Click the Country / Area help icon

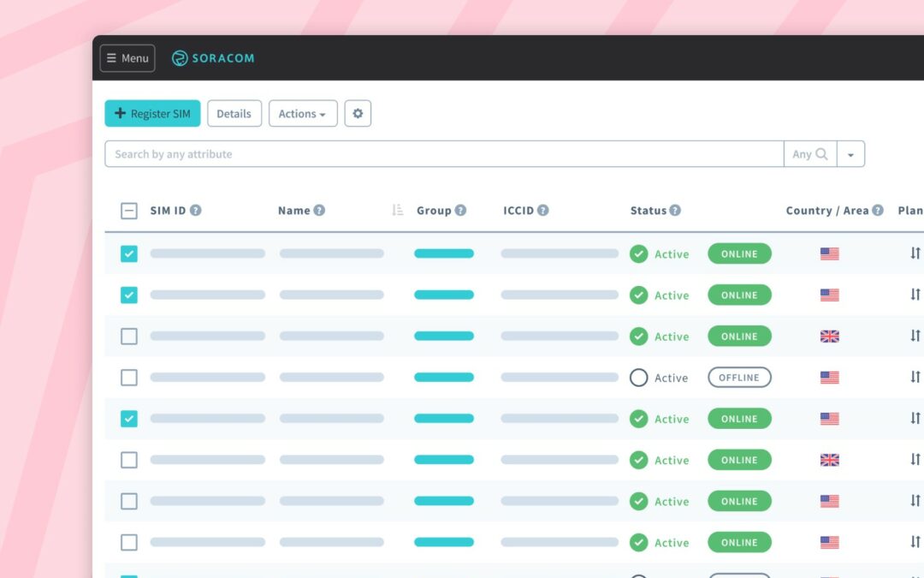coord(878,211)
